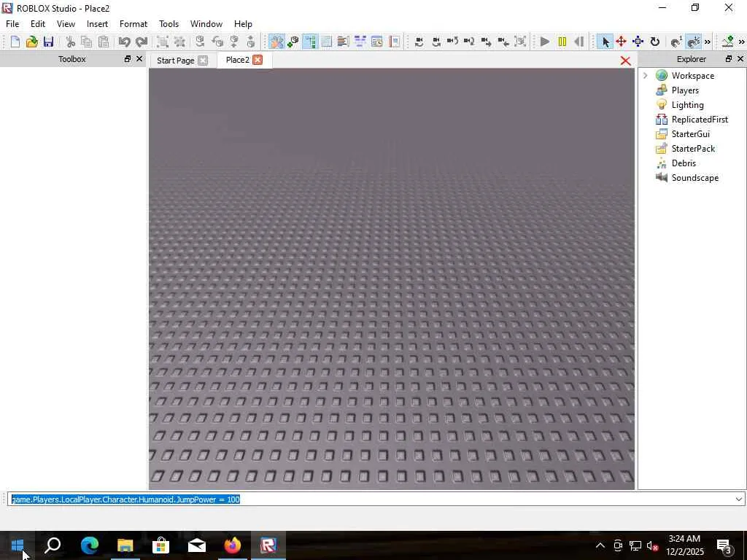
Task: Open the View menu
Action: pyautogui.click(x=66, y=24)
